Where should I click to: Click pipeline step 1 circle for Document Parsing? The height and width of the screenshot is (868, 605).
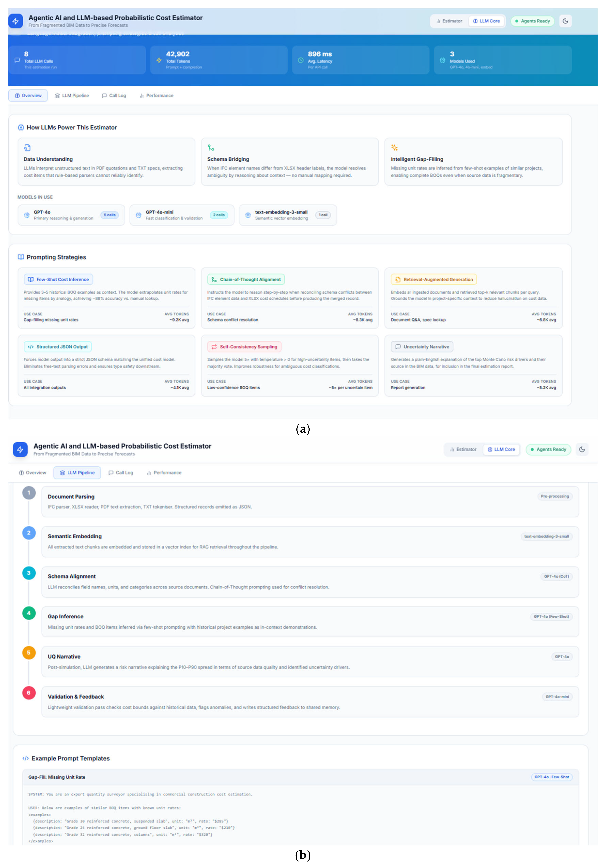point(29,493)
